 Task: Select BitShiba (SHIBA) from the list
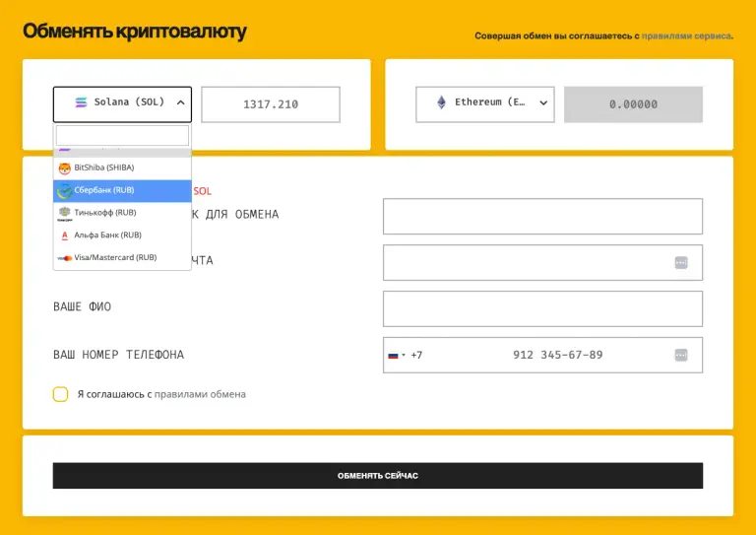122,167
